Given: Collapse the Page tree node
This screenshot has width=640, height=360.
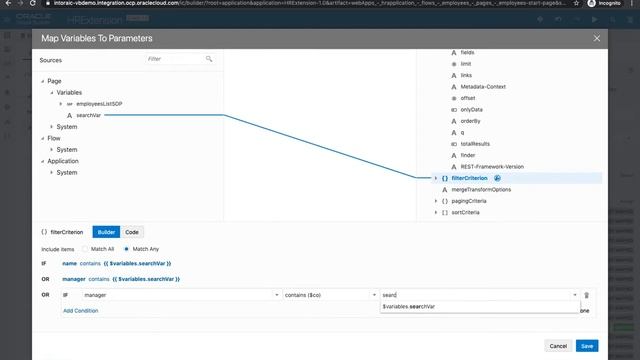Looking at the screenshot, I should click(x=42, y=81).
